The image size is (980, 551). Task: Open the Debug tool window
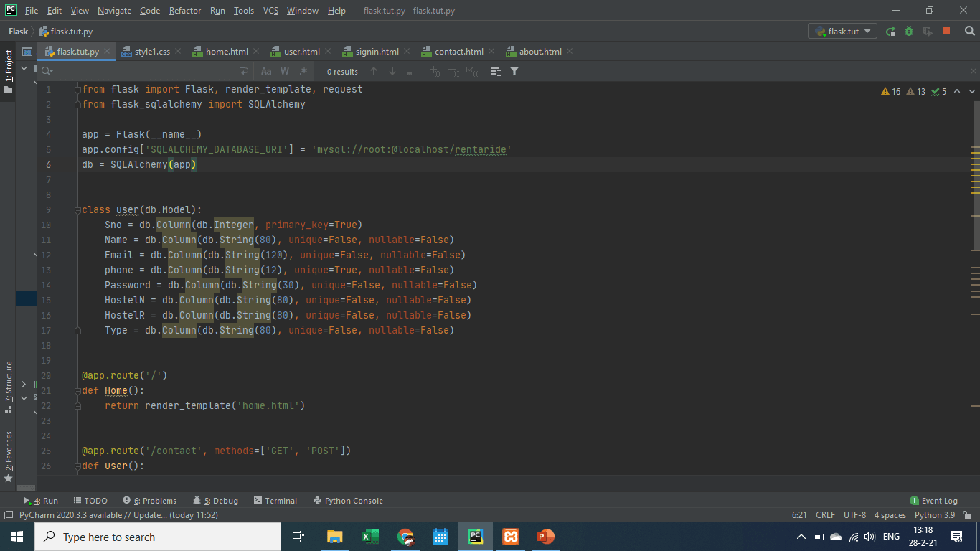click(x=216, y=501)
